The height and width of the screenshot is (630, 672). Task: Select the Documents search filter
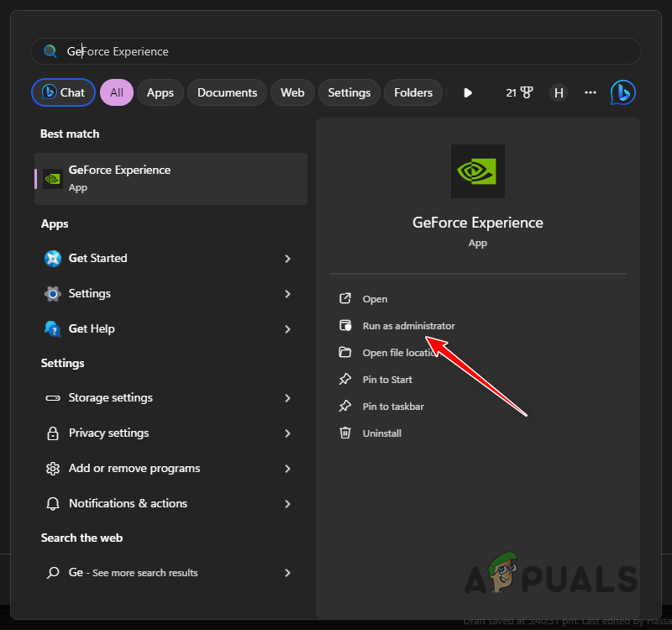point(227,92)
